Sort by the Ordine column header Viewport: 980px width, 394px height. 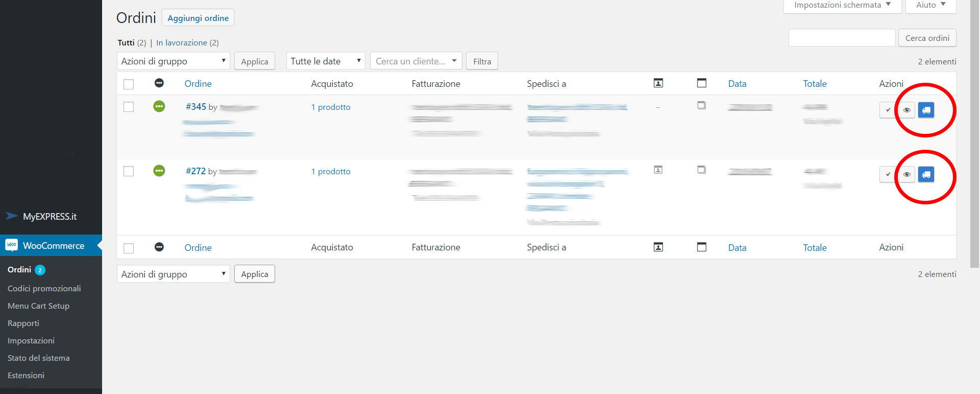(198, 83)
